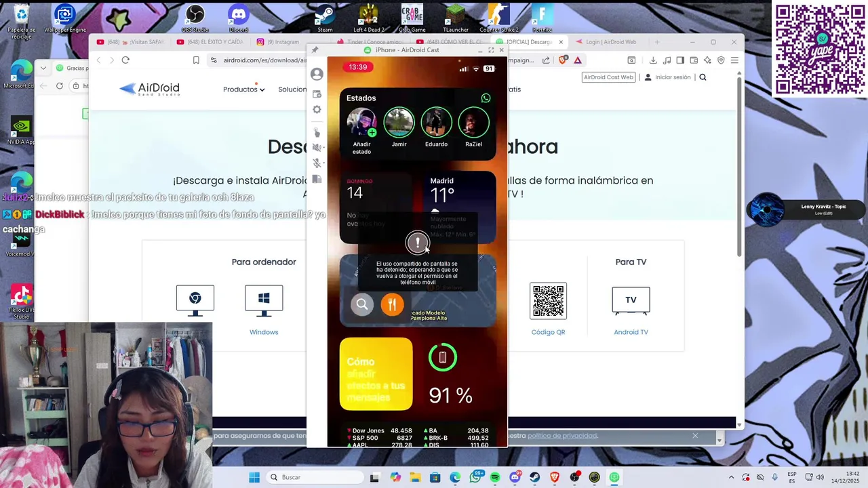Click the AirDroid Cast Web button
868x488 pixels.
[x=608, y=77]
